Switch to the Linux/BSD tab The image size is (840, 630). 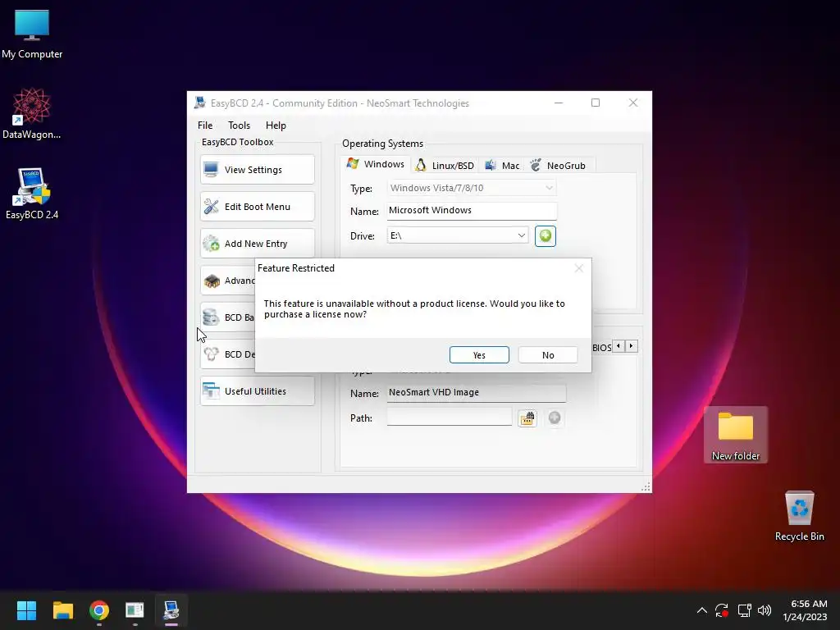pyautogui.click(x=445, y=166)
